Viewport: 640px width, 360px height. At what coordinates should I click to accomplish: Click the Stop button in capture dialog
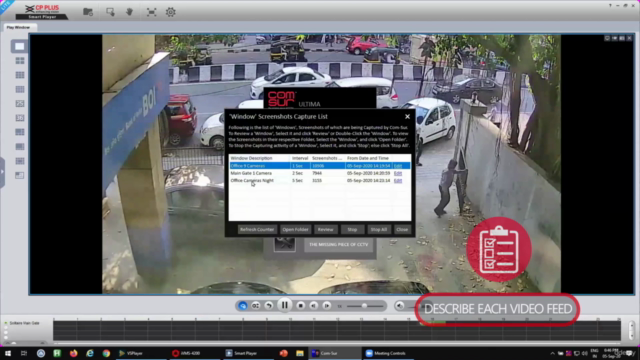click(x=352, y=229)
